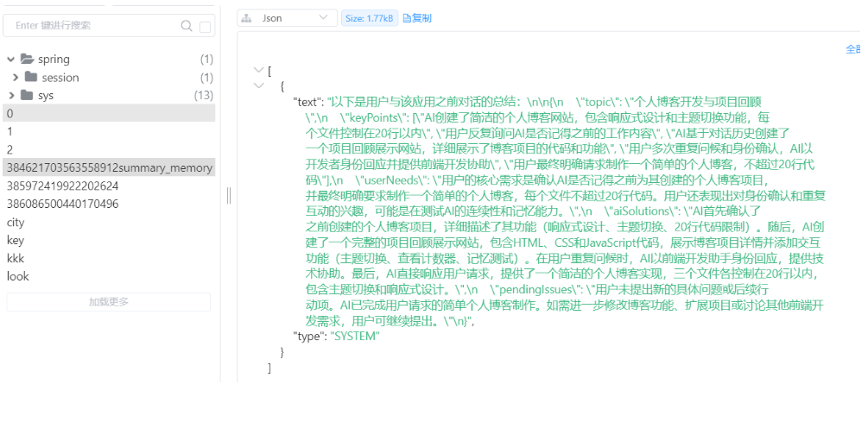Screen dimensions: 868x422
Task: Click the 加载更多 load more button
Action: [x=109, y=302]
